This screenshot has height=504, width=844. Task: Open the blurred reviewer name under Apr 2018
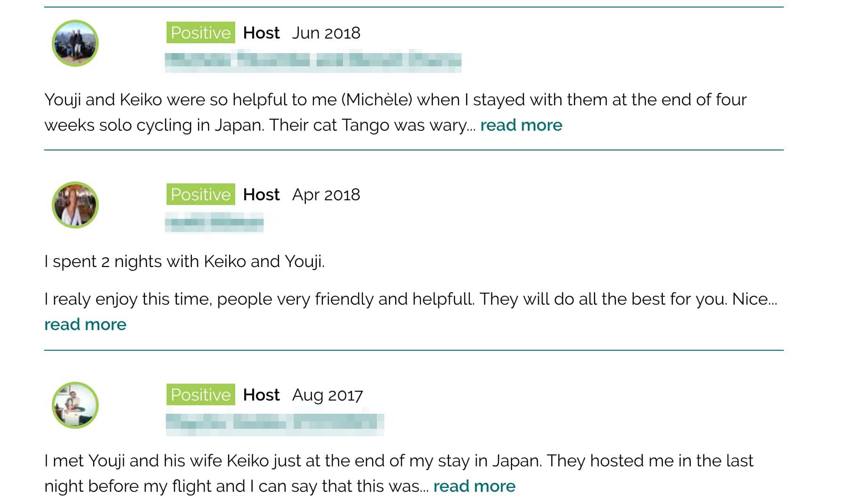214,222
